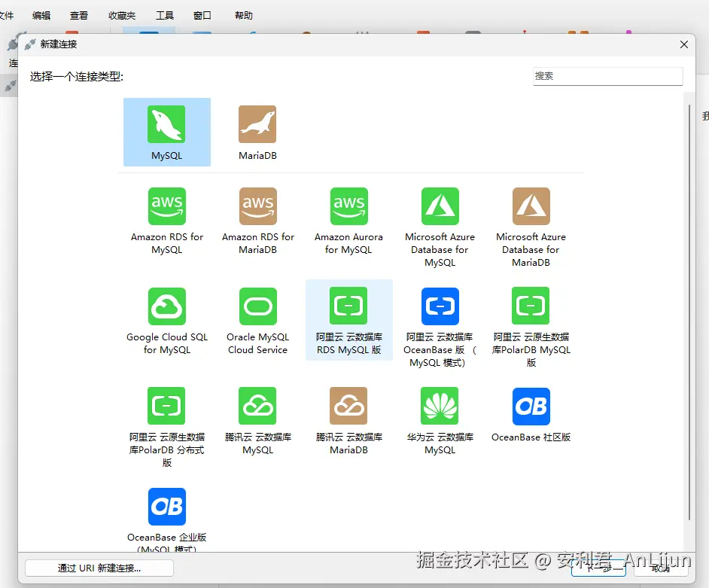Select 阿里云 云数据库 RDS MySQL 版 icon
The height and width of the screenshot is (588, 709).
pos(348,306)
